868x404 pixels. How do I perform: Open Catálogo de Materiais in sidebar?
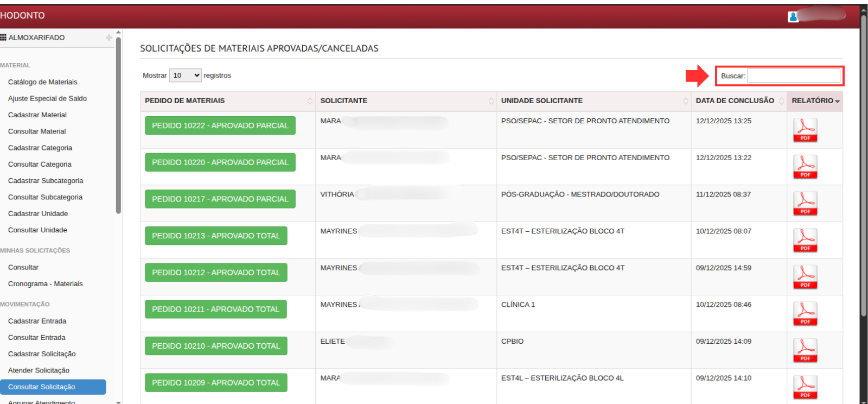[43, 82]
